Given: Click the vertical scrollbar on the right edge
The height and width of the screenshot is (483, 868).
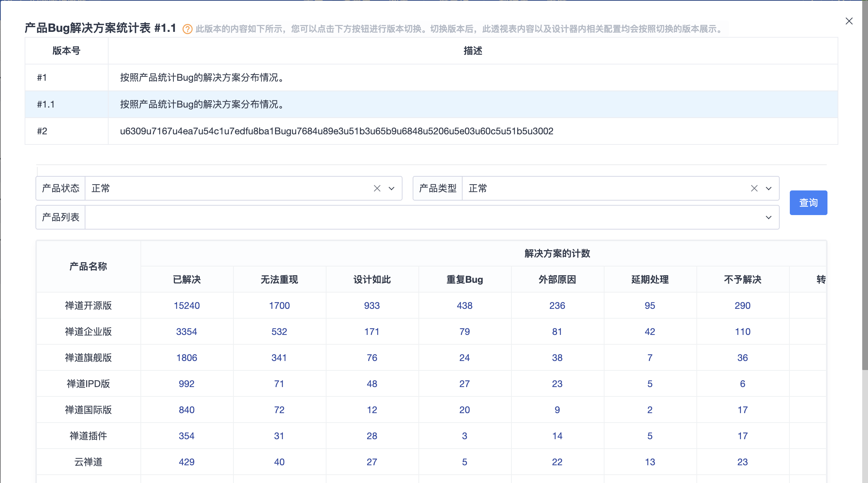Looking at the screenshot, I should coord(865,185).
